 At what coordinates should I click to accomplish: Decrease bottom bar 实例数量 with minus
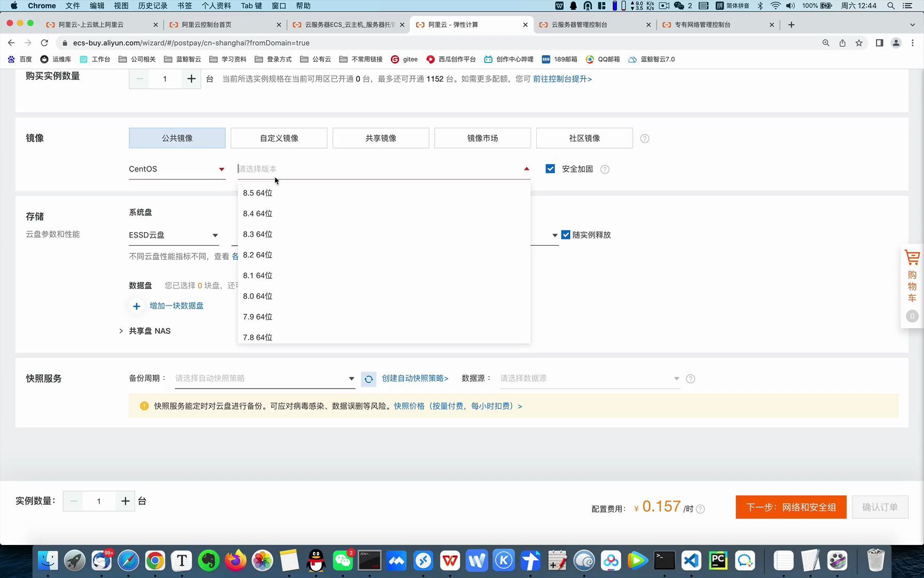74,501
